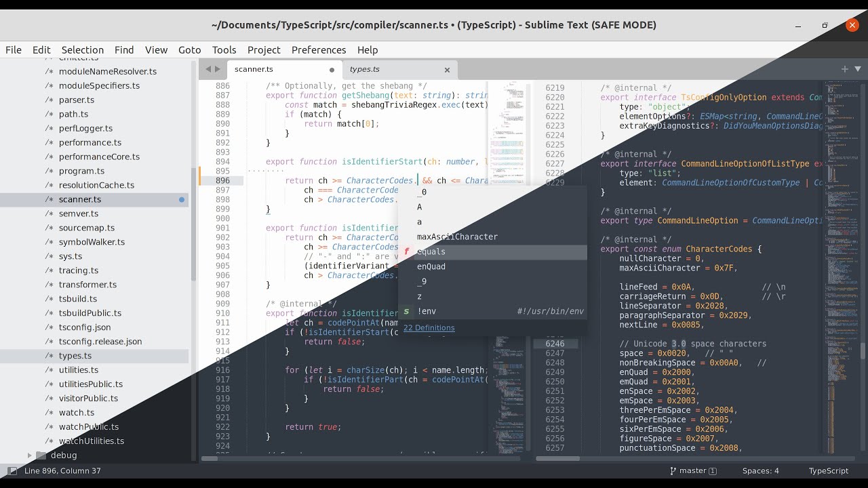Open utilities.ts from the sidebar
The height and width of the screenshot is (488, 868).
pos(79,370)
